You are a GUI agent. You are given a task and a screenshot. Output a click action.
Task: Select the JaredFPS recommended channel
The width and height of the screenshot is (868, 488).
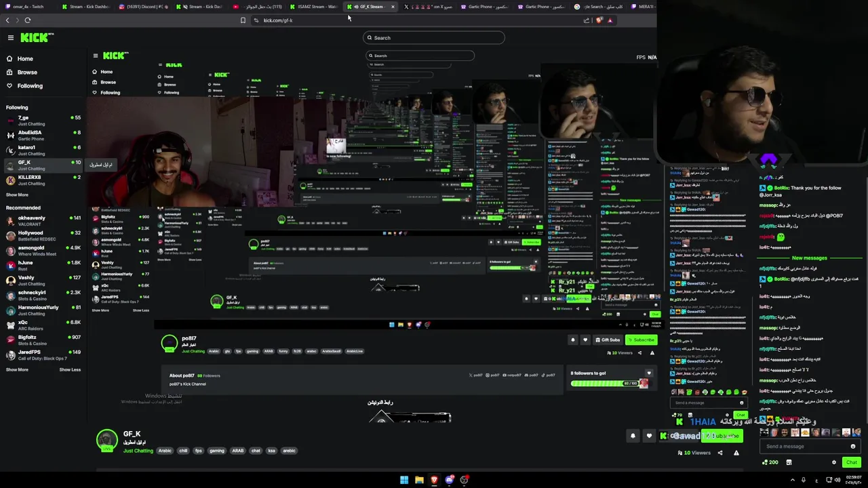[x=43, y=355]
